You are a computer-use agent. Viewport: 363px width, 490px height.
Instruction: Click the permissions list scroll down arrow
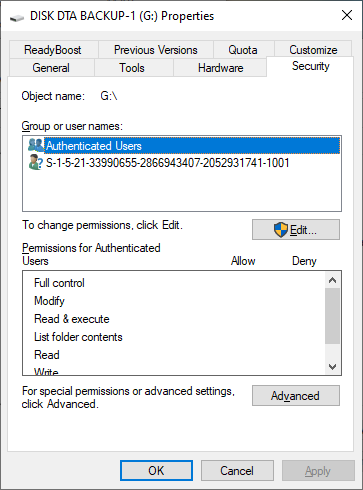pyautogui.click(x=332, y=367)
